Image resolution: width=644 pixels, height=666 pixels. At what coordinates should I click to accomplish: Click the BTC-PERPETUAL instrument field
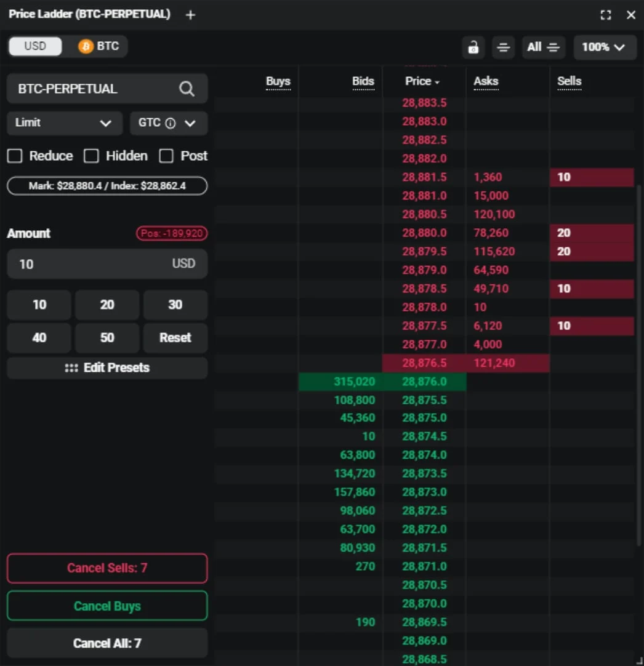click(x=107, y=89)
